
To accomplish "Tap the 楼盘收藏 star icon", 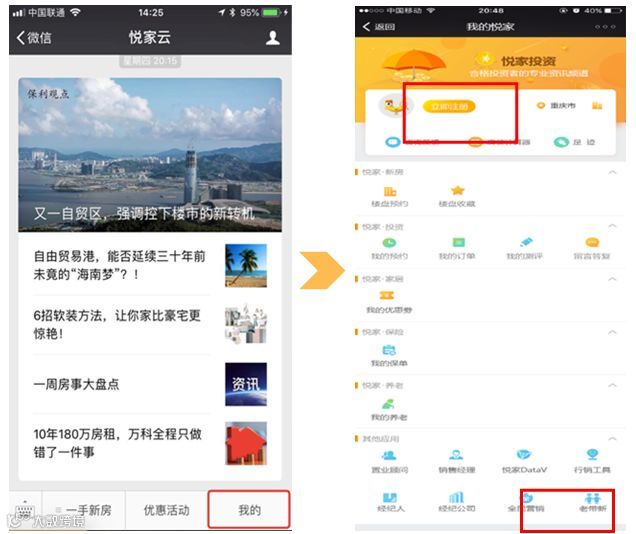I will (457, 190).
